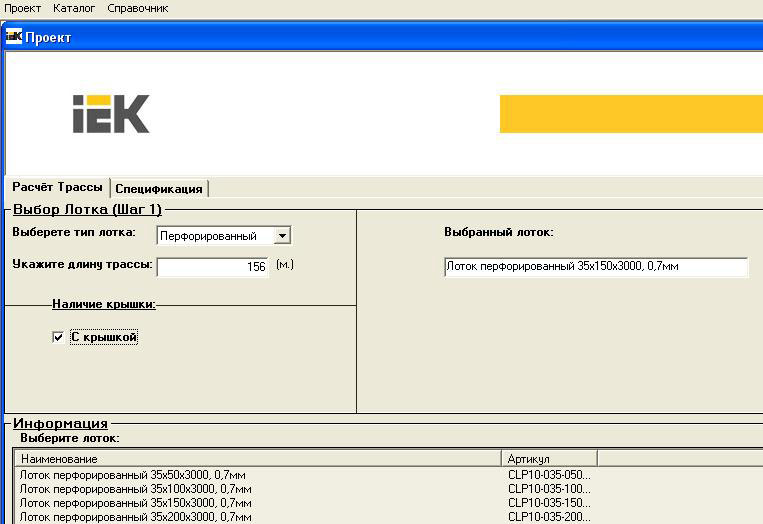The image size is (763, 524).
Task: Switch to the Расчёт Трассы tab
Action: [57, 187]
